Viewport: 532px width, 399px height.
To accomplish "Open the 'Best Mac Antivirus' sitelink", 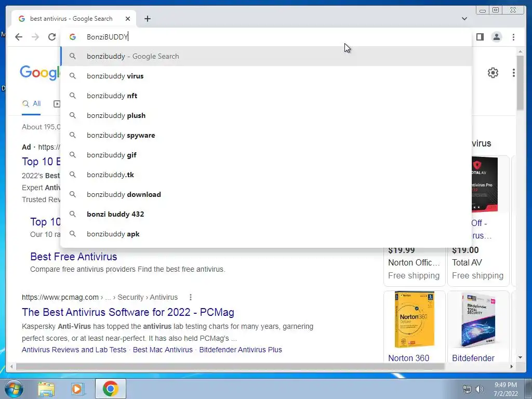I will (x=163, y=350).
